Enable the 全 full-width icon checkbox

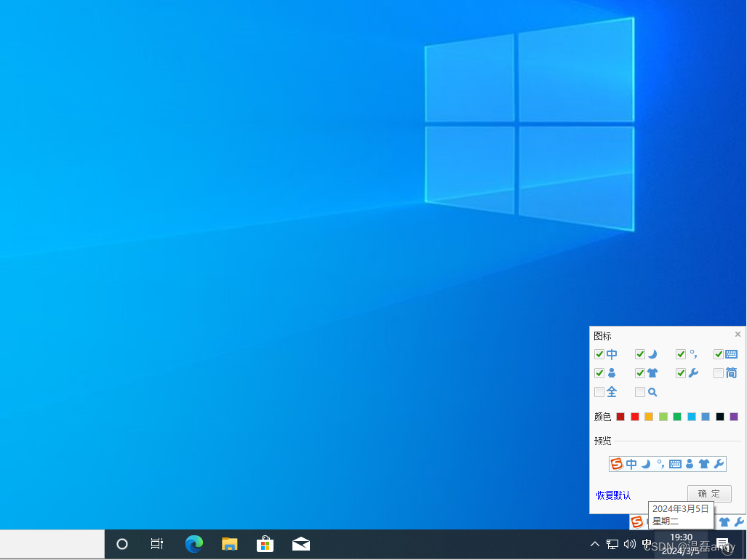click(599, 392)
